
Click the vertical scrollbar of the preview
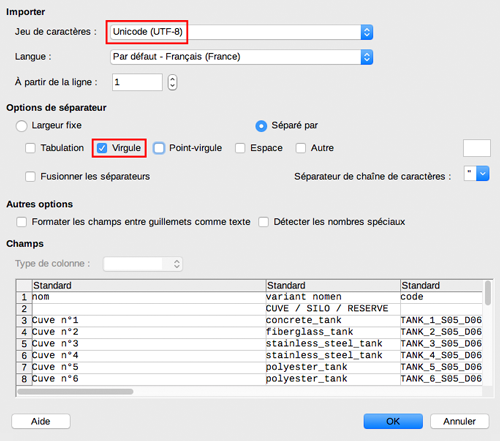[x=488, y=293]
